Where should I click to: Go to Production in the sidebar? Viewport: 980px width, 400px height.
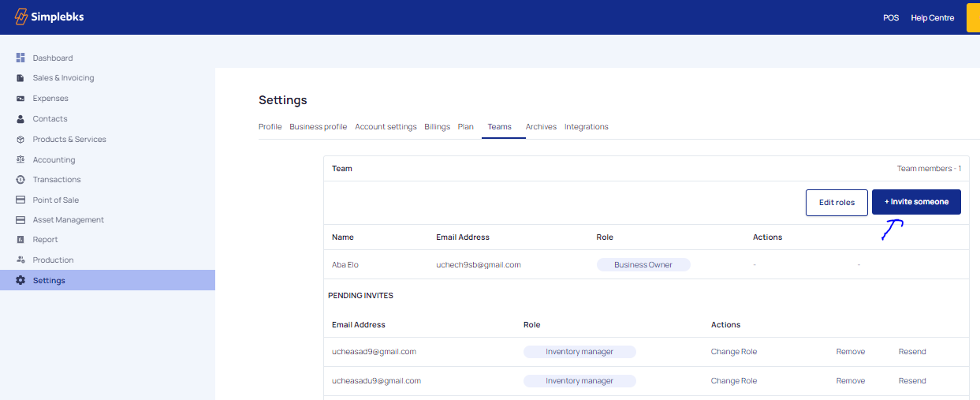point(53,260)
